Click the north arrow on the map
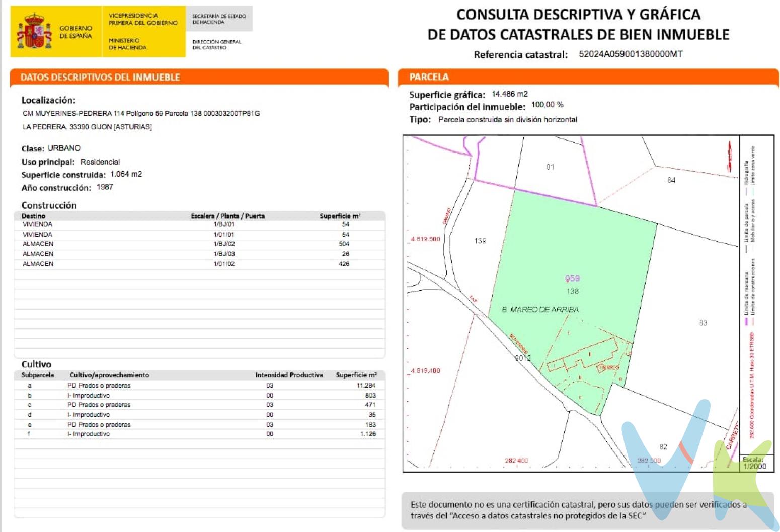 tap(729, 152)
